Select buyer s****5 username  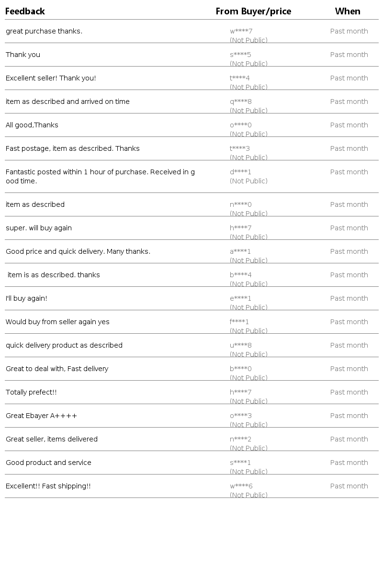tap(240, 55)
